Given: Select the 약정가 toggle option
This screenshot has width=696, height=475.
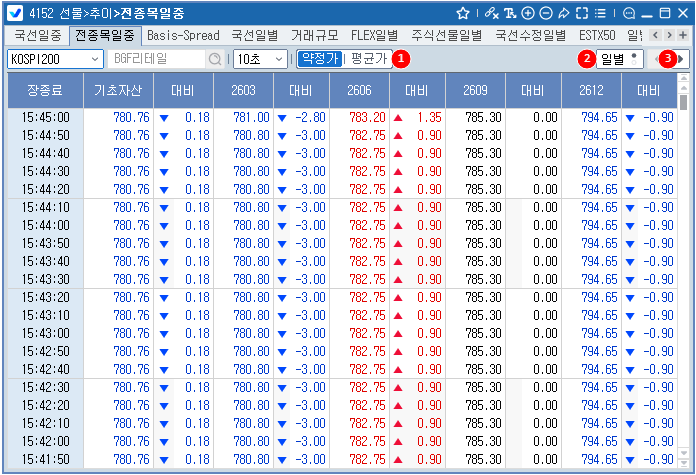Looking at the screenshot, I should (319, 59).
